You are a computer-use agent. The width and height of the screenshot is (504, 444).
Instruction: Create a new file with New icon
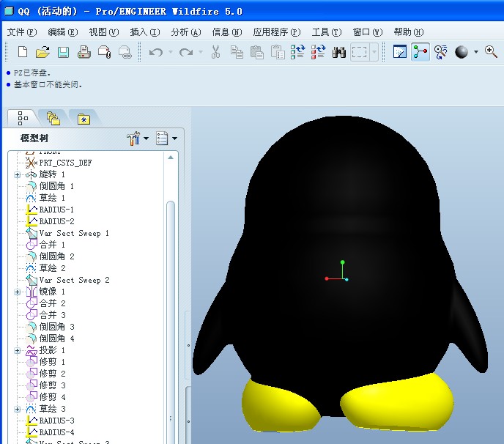(x=23, y=52)
